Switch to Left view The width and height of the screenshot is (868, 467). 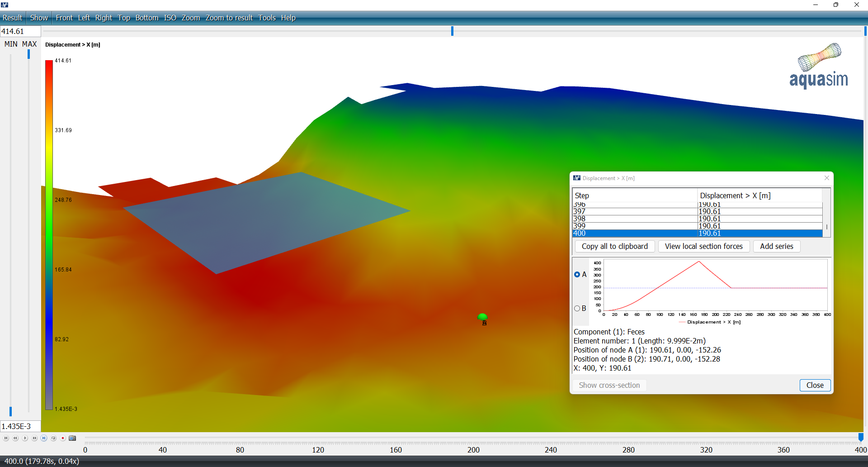pyautogui.click(x=84, y=18)
